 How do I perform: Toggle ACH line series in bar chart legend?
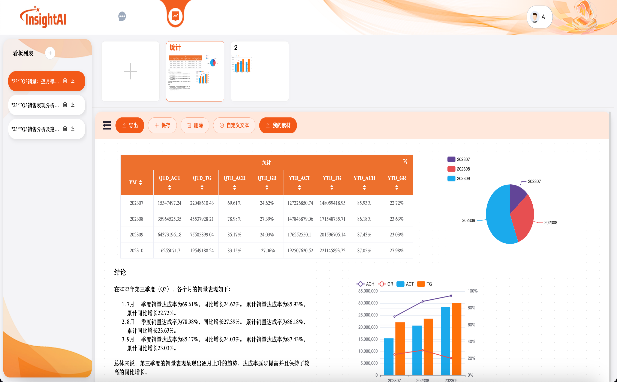(366, 284)
